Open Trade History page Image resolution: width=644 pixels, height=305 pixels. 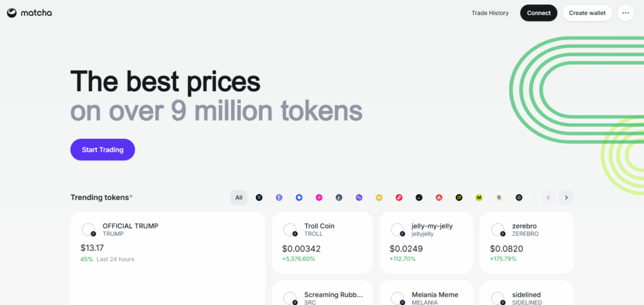490,13
